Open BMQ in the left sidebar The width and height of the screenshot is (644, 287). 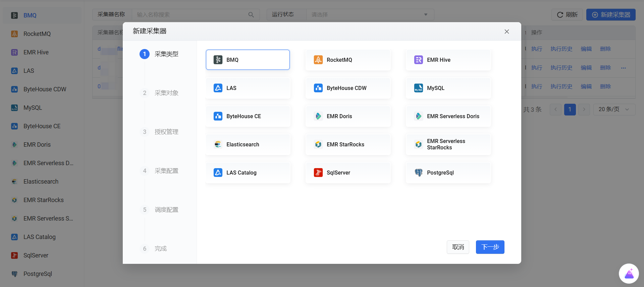pyautogui.click(x=42, y=15)
